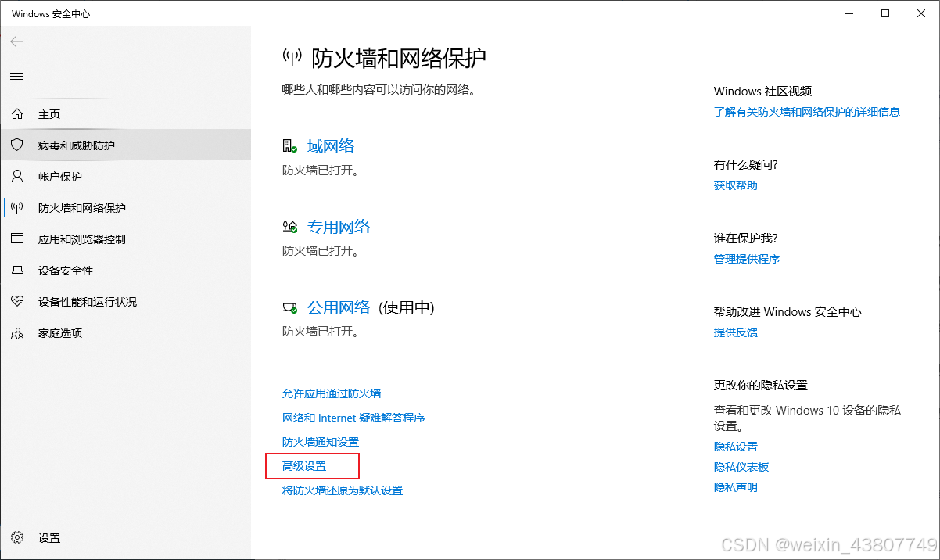Open 网络和 Internet 疑难解答程序 link

coord(353,418)
